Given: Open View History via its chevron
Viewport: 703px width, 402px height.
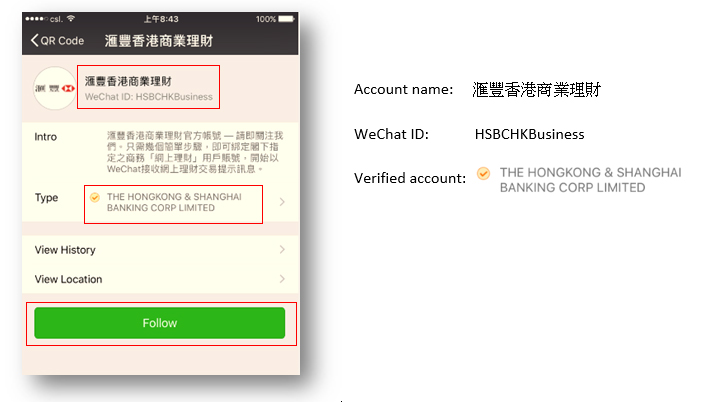Looking at the screenshot, I should click(x=282, y=249).
